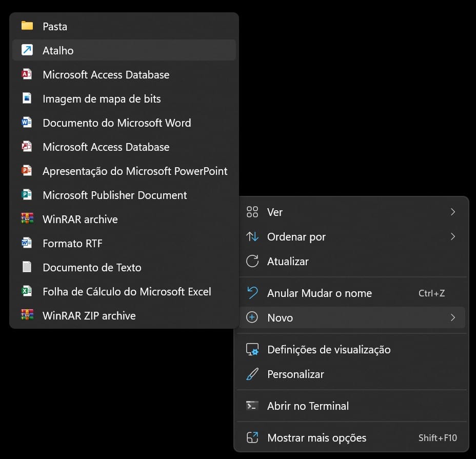Click the circular arrow Atualizar icon
The height and width of the screenshot is (459, 476).
(x=252, y=262)
